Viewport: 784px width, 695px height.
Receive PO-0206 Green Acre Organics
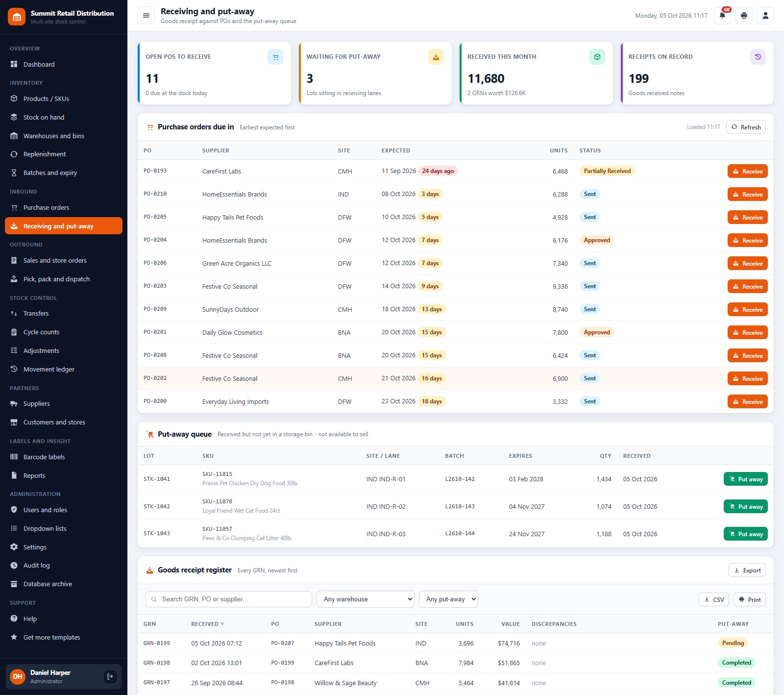click(x=748, y=263)
